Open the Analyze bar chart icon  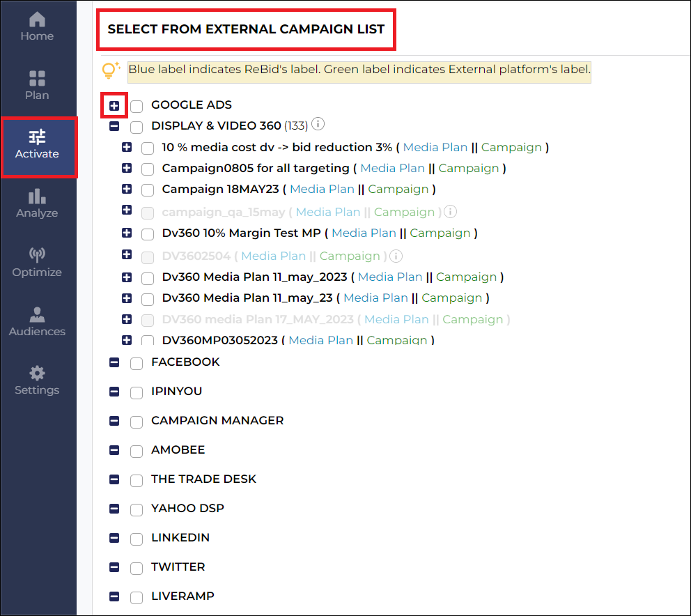point(37,197)
